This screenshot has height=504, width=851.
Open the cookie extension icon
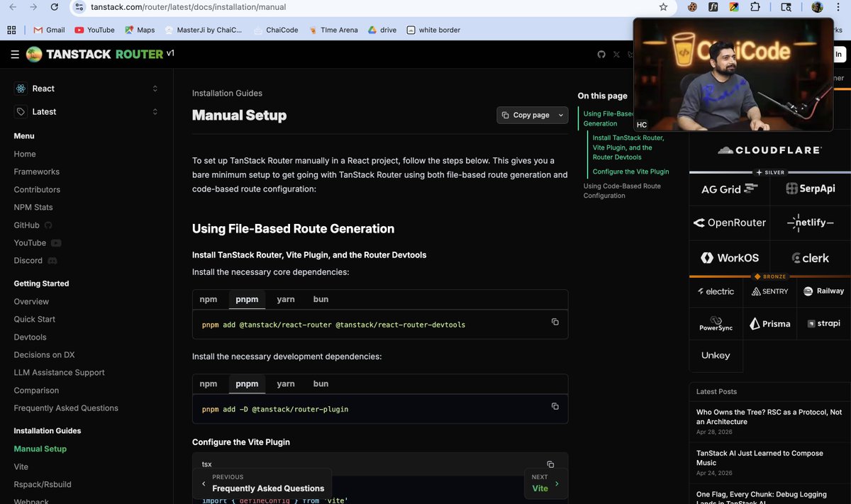click(x=692, y=7)
